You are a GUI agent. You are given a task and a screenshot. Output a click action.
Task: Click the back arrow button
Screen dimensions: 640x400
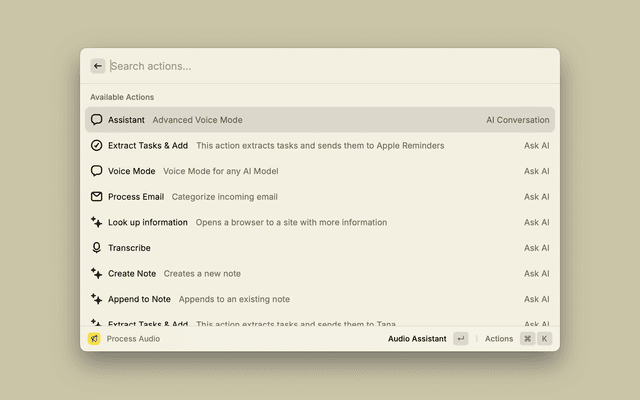pyautogui.click(x=98, y=66)
